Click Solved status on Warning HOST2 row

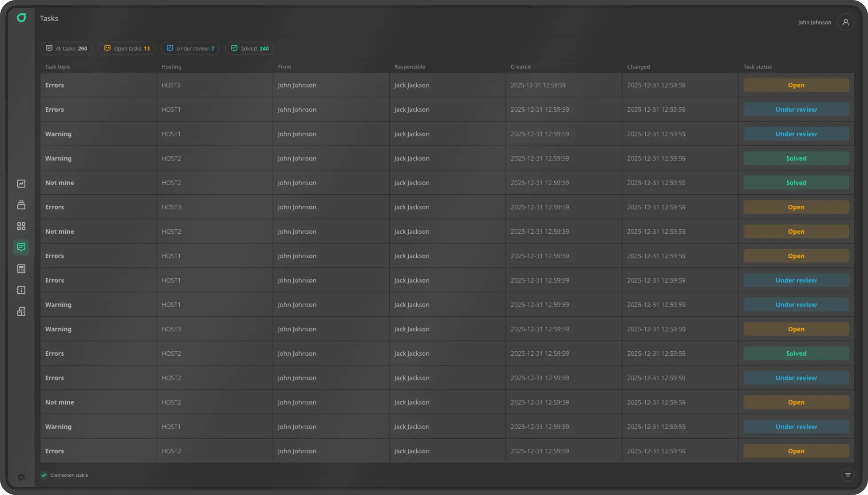[796, 158]
